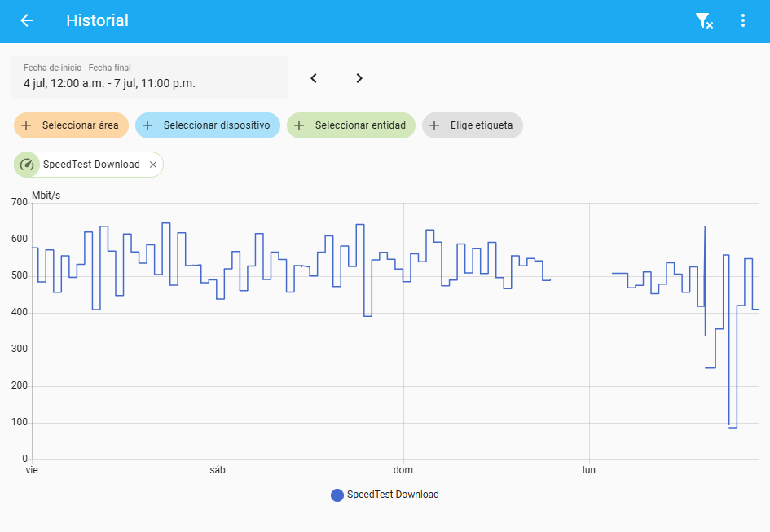770x532 pixels.
Task: Click the Historial page title
Action: (x=97, y=20)
